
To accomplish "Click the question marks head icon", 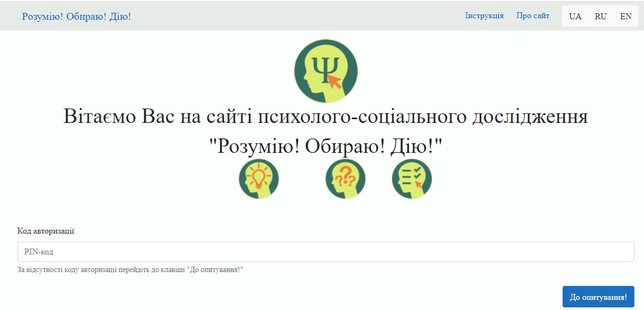I will [346, 179].
